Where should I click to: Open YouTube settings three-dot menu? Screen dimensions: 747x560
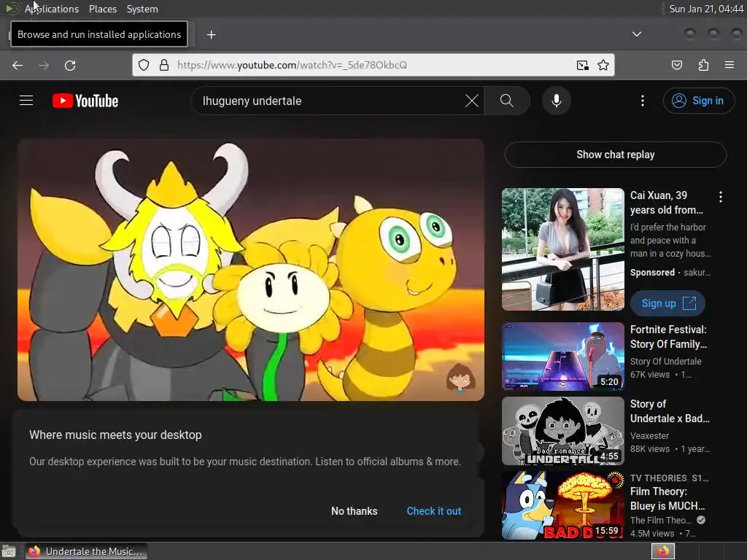642,101
